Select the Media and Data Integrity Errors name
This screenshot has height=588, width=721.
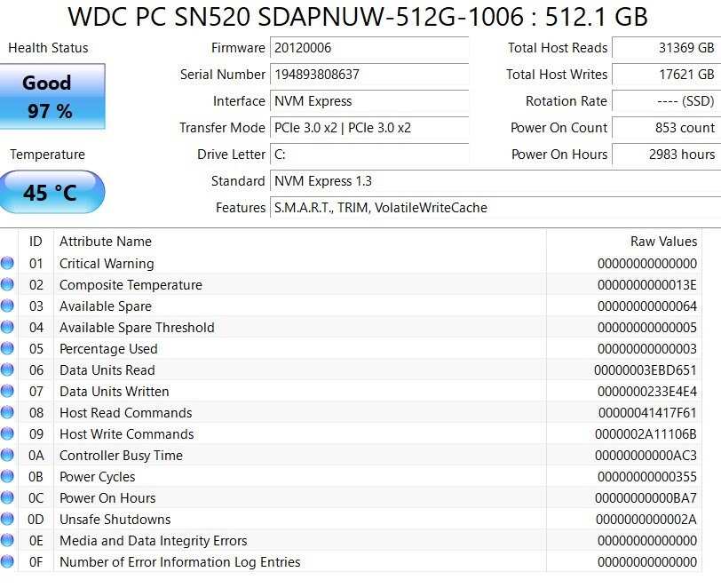point(154,541)
